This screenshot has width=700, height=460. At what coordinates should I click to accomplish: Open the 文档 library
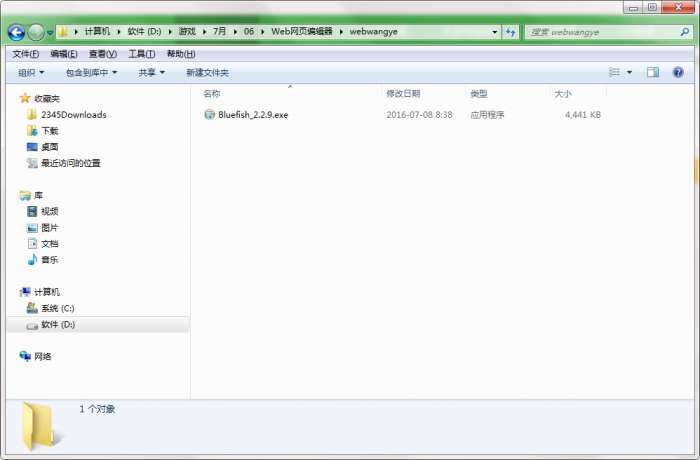point(50,244)
